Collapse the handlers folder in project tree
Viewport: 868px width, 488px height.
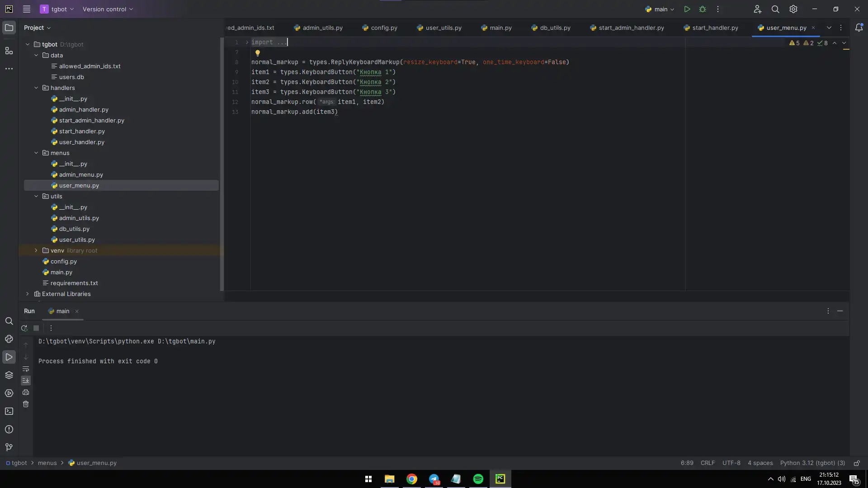(x=36, y=88)
